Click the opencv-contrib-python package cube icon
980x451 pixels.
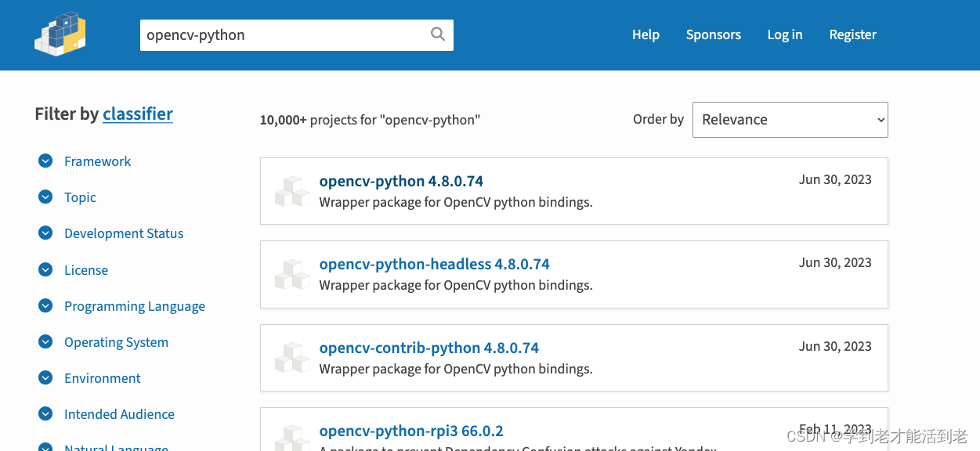291,357
